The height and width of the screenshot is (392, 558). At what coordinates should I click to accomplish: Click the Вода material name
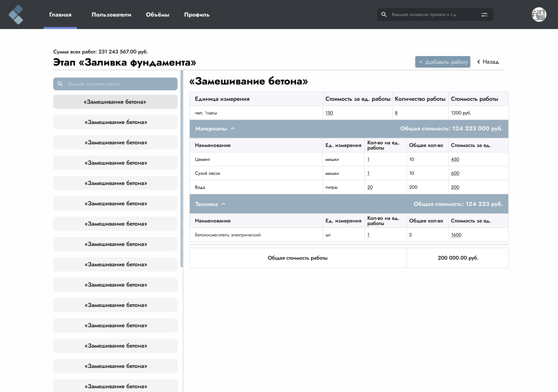200,187
